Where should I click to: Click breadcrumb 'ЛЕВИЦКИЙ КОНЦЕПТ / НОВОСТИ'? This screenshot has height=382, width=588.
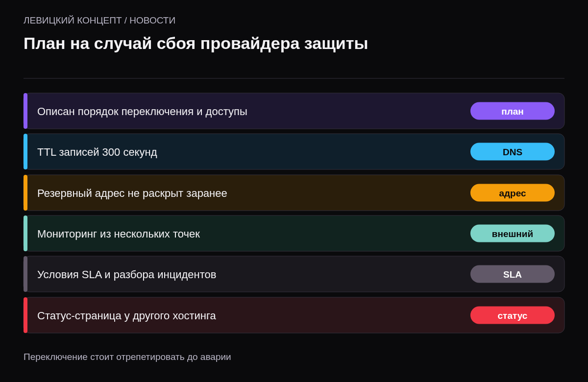[x=99, y=21]
